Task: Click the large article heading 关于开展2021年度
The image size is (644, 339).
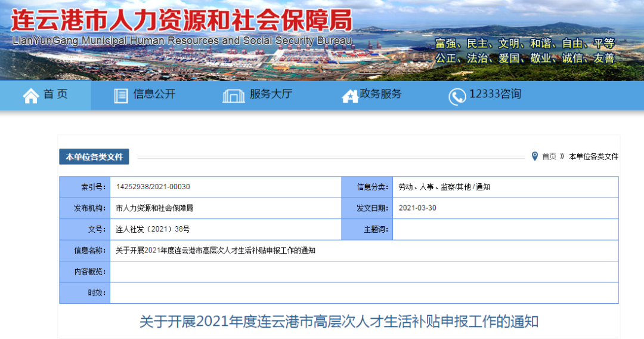Action: pos(339,321)
